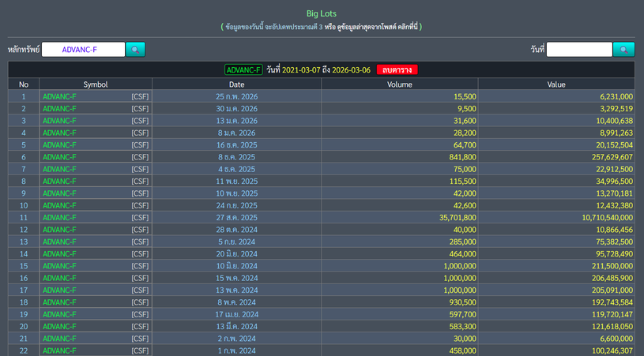Open the ADVANC-F link in row 1
The width and height of the screenshot is (644, 356).
(x=59, y=96)
